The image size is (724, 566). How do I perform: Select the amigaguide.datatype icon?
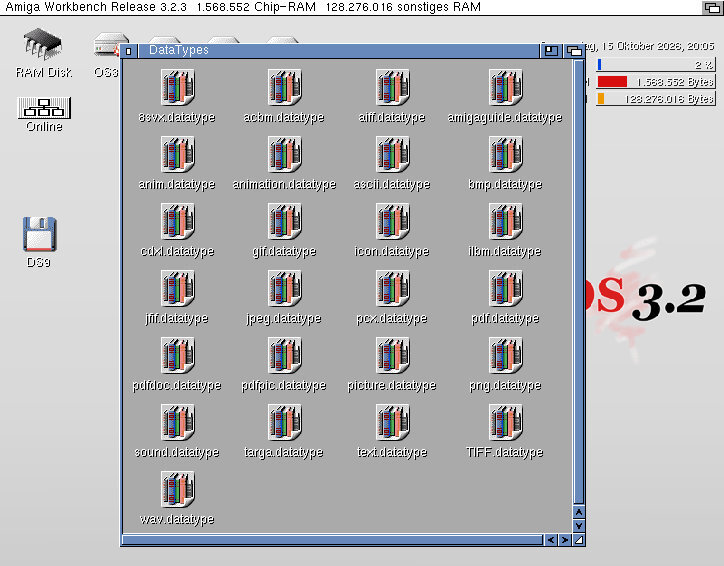(x=505, y=87)
